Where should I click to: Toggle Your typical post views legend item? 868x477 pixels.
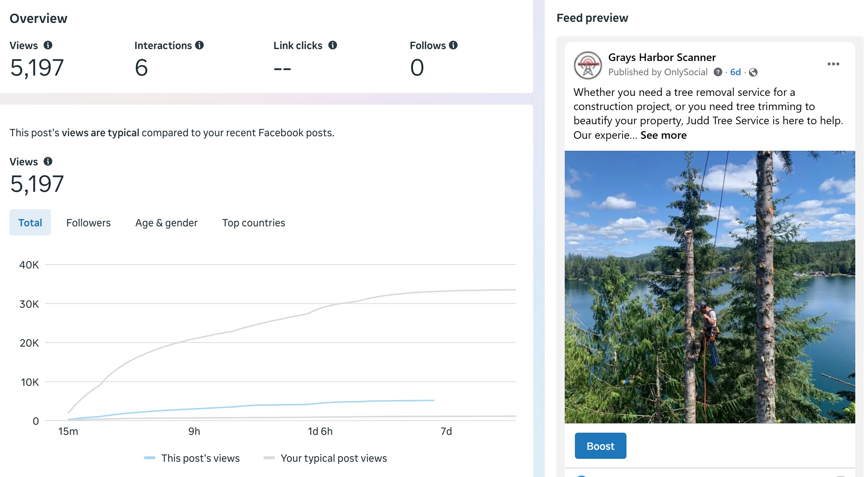pyautogui.click(x=325, y=458)
